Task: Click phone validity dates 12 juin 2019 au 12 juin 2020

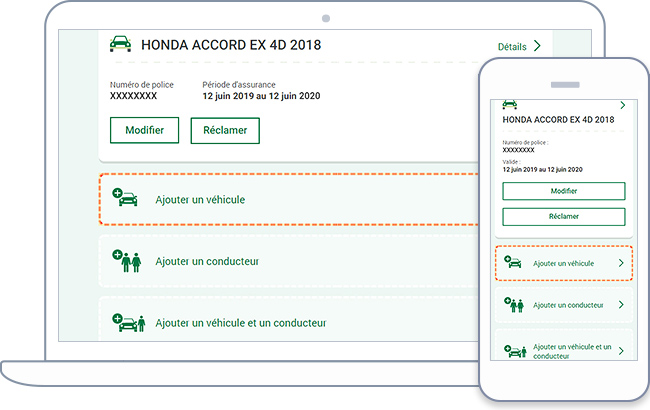Action: 542,170
